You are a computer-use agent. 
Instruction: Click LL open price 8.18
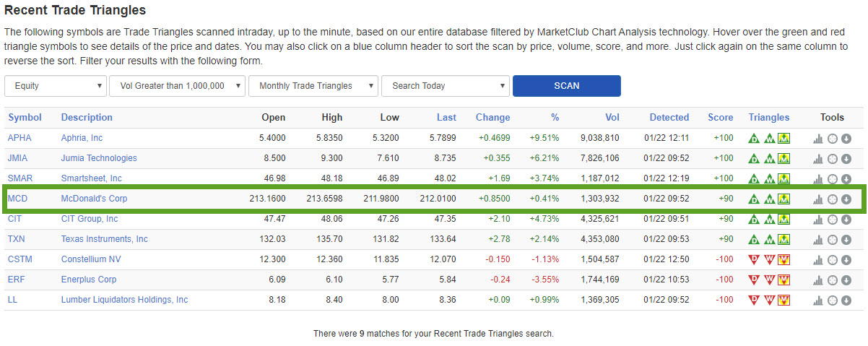pyautogui.click(x=277, y=300)
